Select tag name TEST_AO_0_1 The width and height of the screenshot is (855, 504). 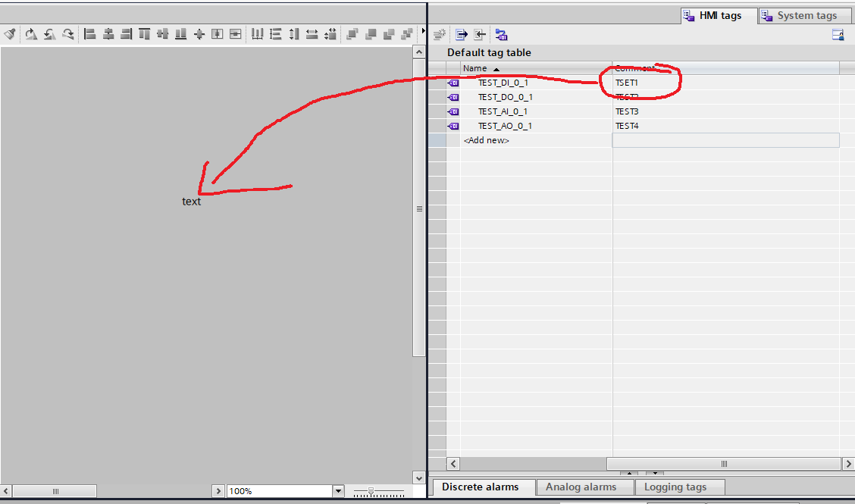(x=504, y=126)
